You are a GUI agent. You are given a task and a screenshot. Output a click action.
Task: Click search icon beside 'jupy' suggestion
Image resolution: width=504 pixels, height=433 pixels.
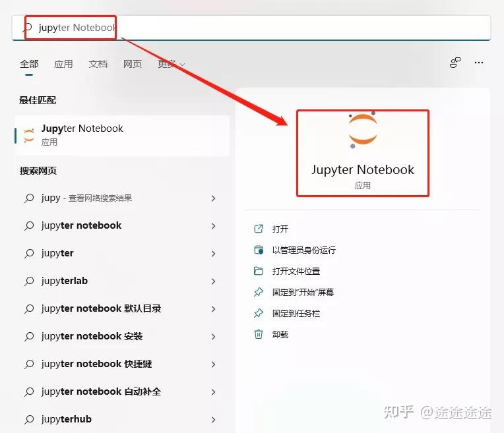coord(29,198)
